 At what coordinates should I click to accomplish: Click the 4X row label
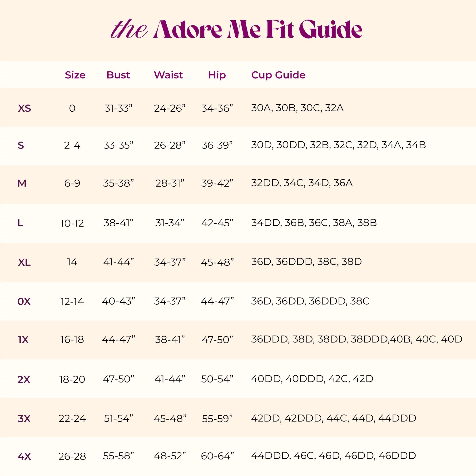24,456
